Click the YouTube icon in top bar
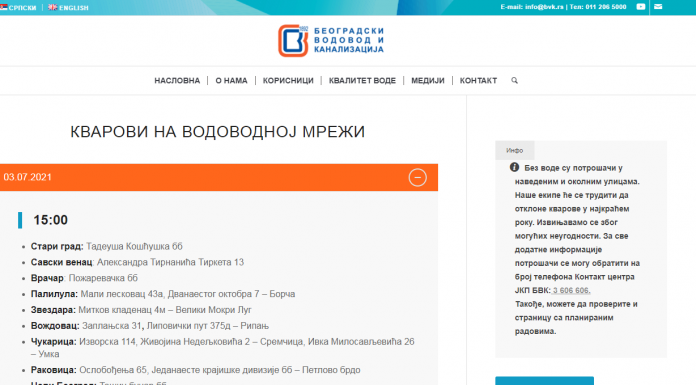The height and width of the screenshot is (385, 696). click(641, 7)
